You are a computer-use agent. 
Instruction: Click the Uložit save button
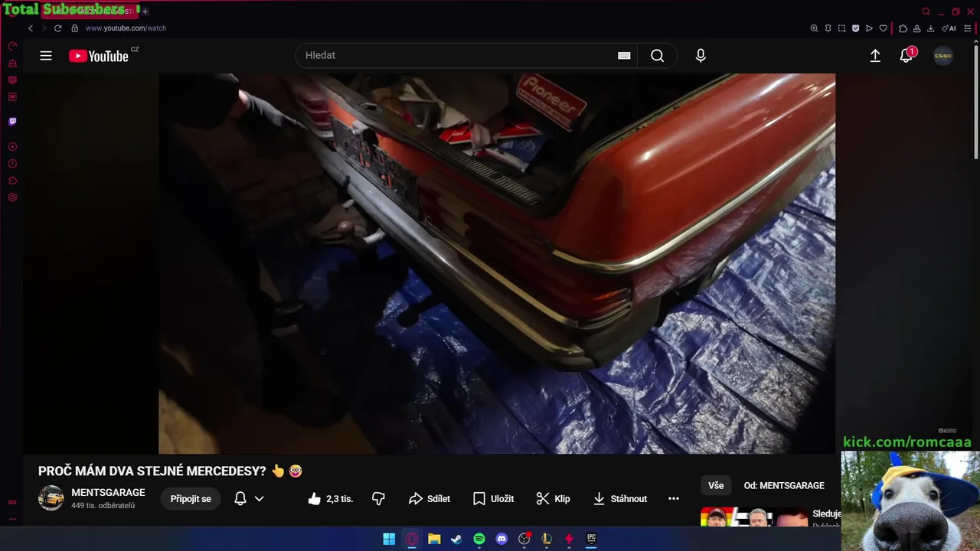[x=493, y=499]
